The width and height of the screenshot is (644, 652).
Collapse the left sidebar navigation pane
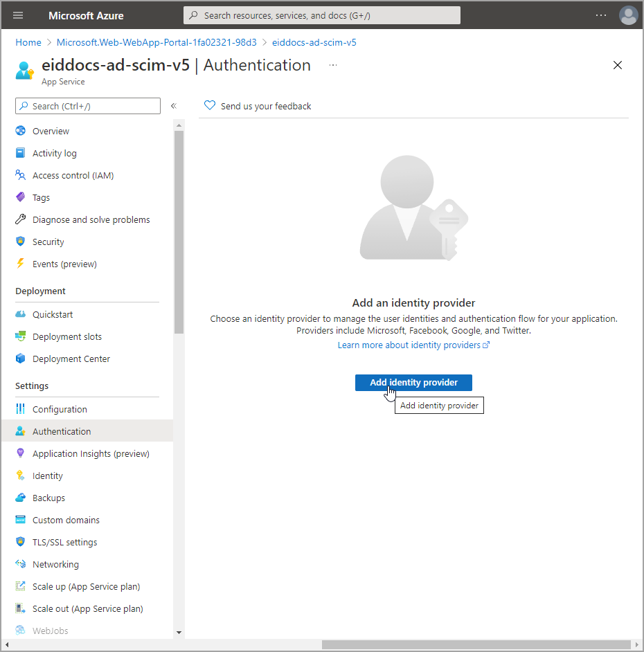click(x=173, y=106)
